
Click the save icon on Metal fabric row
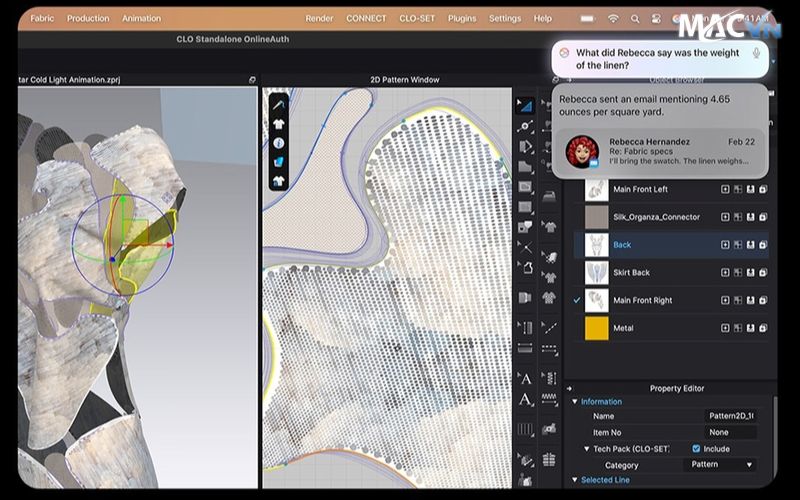point(750,328)
